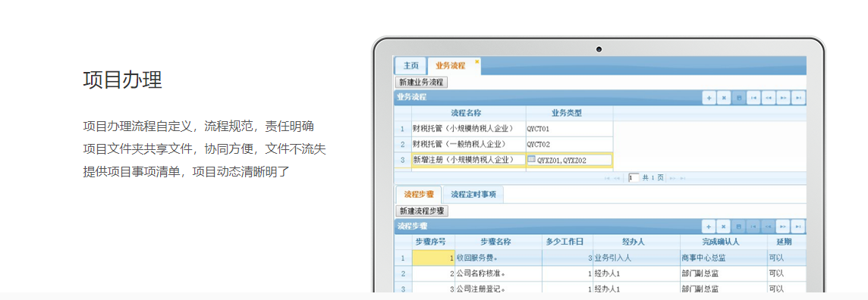This screenshot has width=868, height=300.
Task: Click the 延期 column header
Action: 786,242
